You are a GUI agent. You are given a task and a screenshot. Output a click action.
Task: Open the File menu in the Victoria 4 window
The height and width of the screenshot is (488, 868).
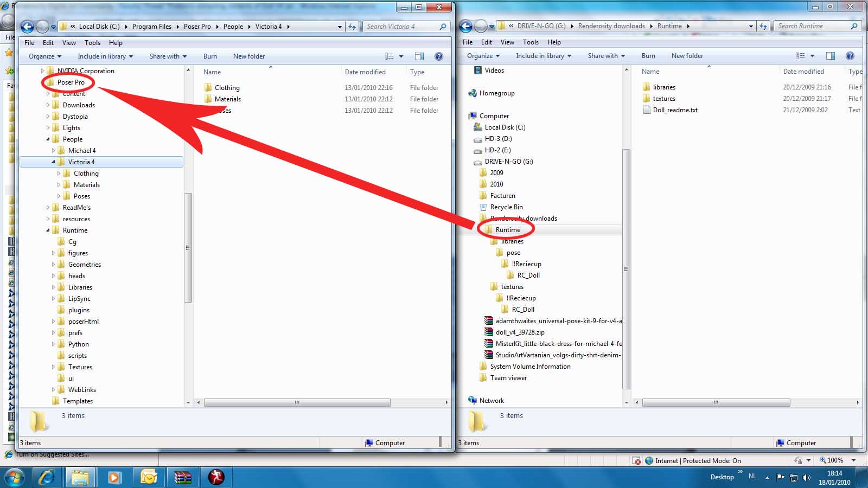(x=29, y=43)
